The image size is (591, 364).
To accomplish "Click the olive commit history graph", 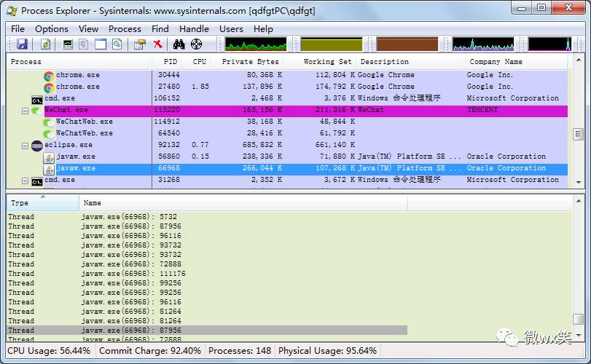I will [x=332, y=44].
